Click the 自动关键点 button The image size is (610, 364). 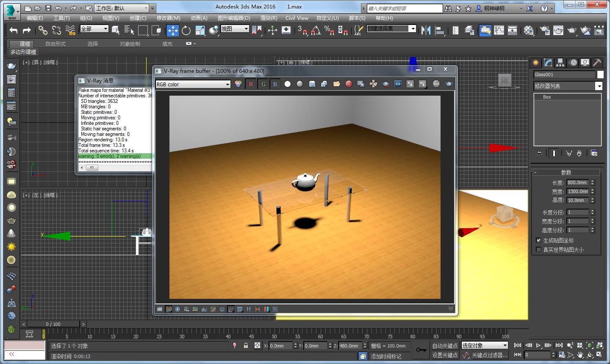(x=445, y=346)
